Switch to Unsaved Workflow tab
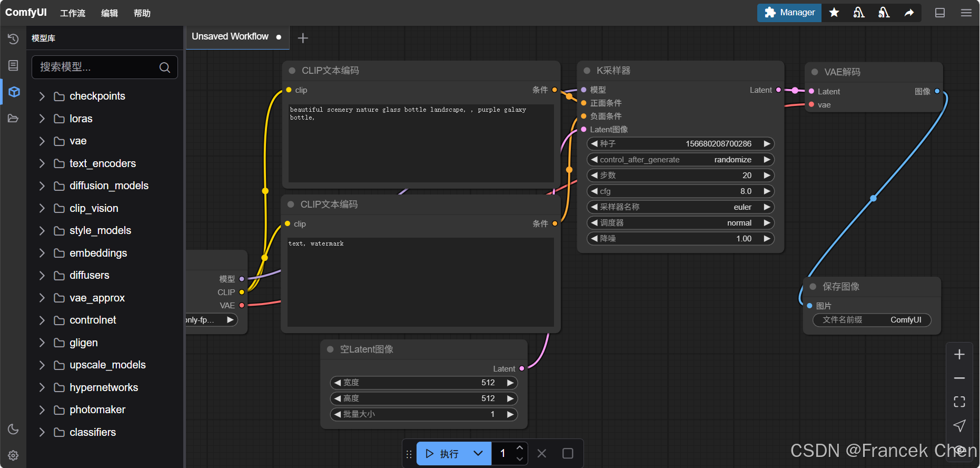The height and width of the screenshot is (468, 980). [236, 37]
